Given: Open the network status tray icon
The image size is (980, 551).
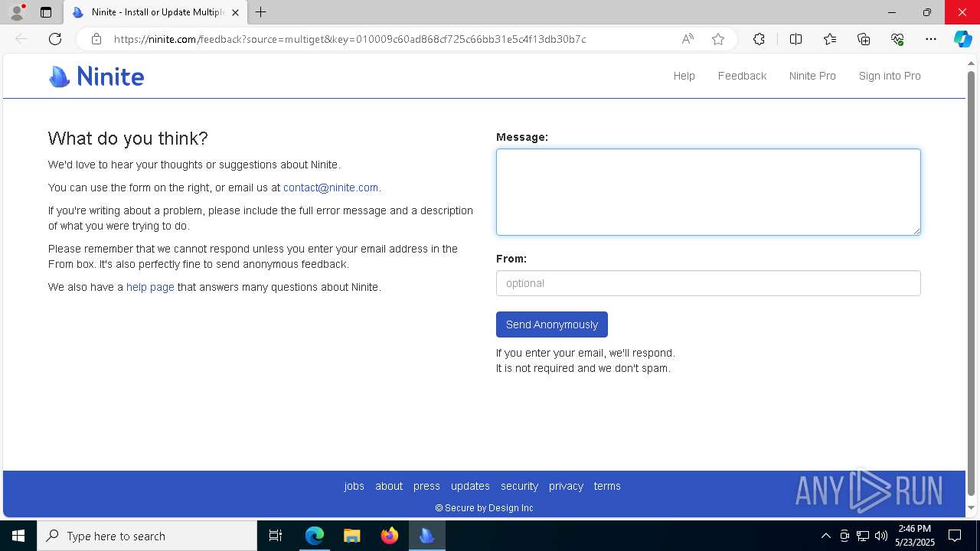Looking at the screenshot, I should (x=863, y=536).
